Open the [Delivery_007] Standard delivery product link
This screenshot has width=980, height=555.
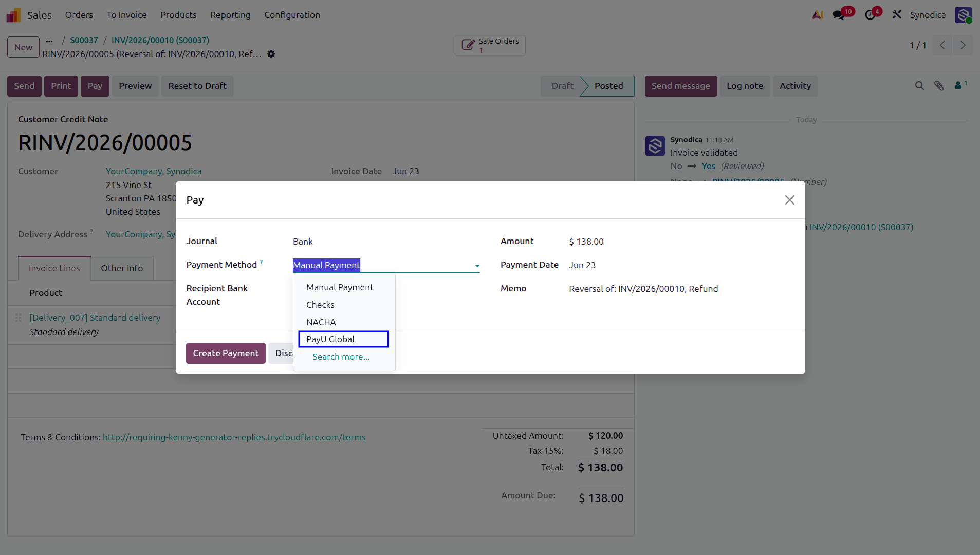(x=95, y=318)
